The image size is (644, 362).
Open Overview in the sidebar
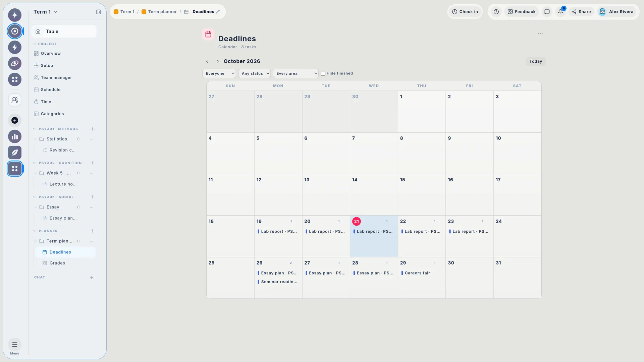64,54
